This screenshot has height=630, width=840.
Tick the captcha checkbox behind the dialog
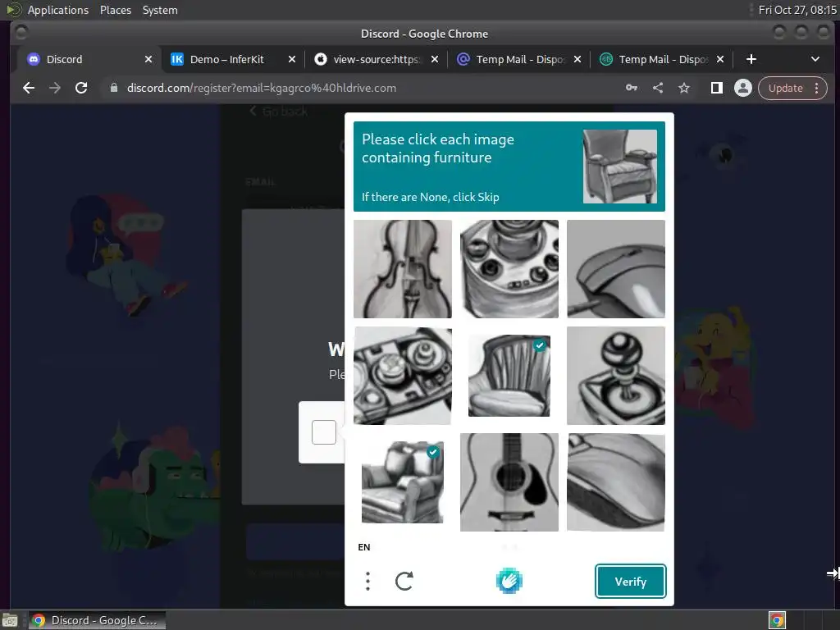[323, 432]
